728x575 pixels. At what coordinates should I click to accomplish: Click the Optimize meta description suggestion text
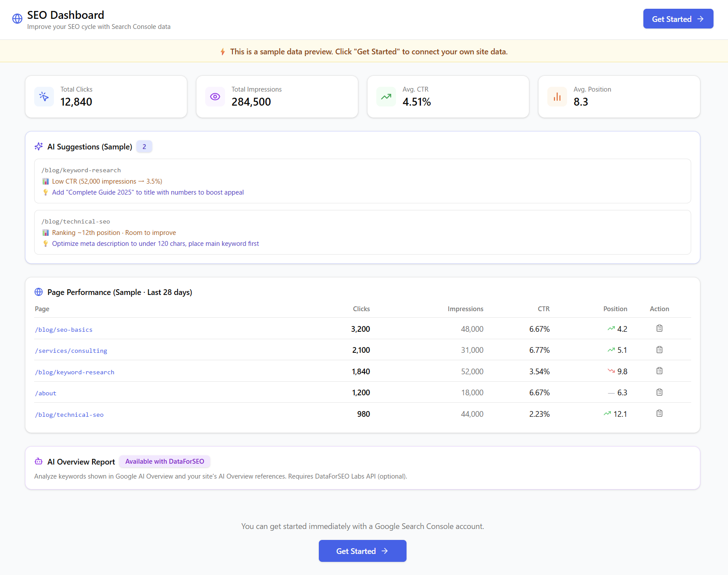point(155,244)
